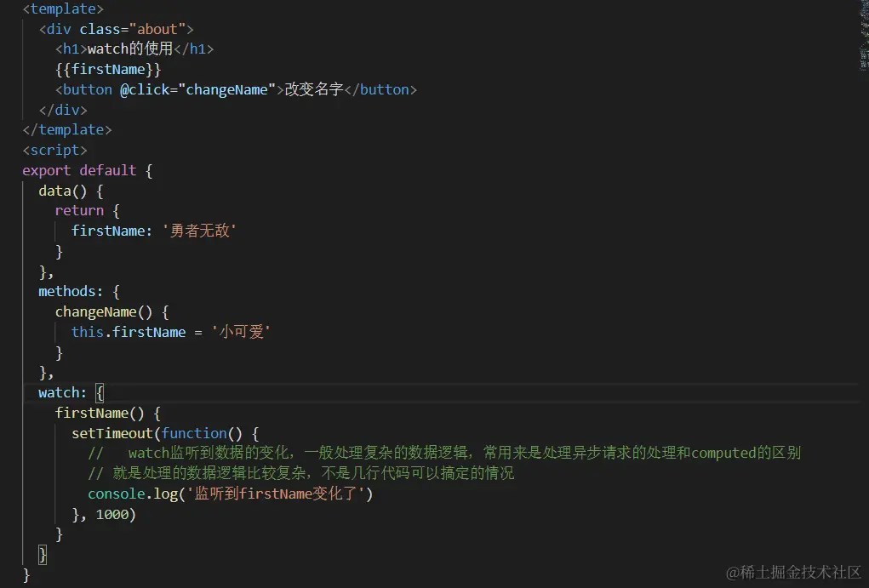The width and height of the screenshot is (869, 588).
Task: Click the @click="changeName" attribute
Action: (x=197, y=89)
